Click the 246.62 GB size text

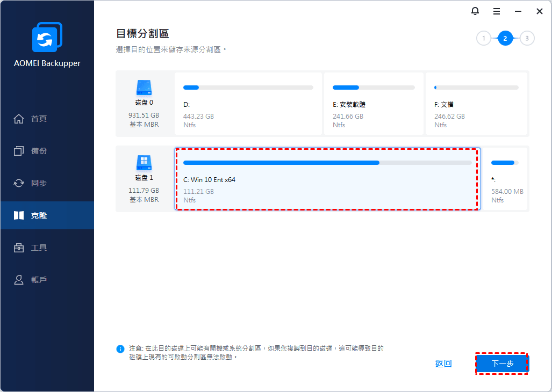click(449, 117)
